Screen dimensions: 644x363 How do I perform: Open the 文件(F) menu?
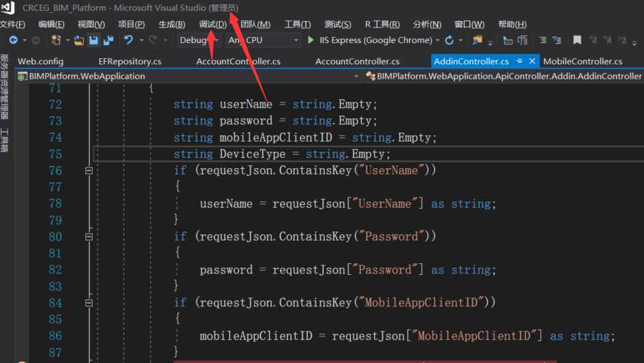pyautogui.click(x=13, y=24)
